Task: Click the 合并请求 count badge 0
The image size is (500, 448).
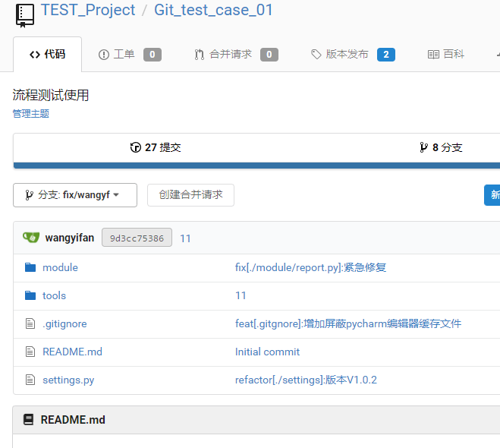Action: point(269,55)
